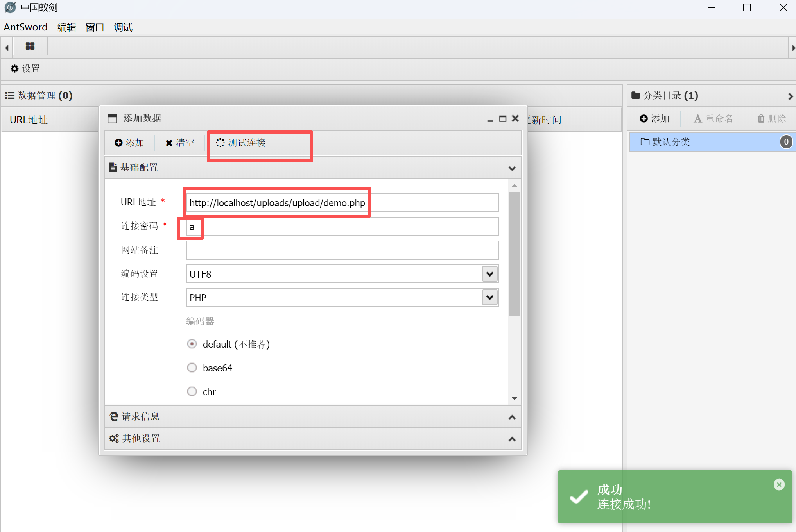Open the 编辑 menu
This screenshot has height=532, width=796.
[67, 27]
